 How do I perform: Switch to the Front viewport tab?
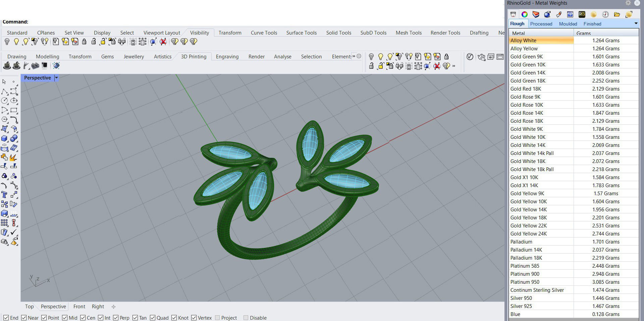[79, 307]
